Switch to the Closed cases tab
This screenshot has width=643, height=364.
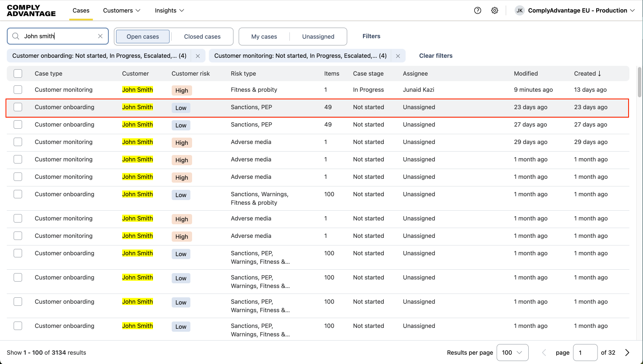coord(202,37)
